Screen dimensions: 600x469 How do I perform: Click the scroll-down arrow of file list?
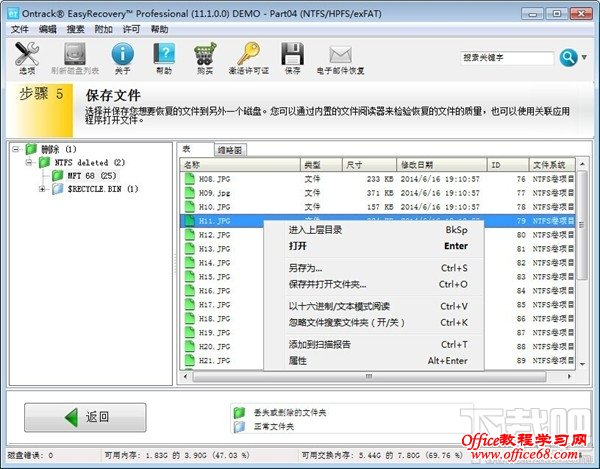click(x=582, y=364)
